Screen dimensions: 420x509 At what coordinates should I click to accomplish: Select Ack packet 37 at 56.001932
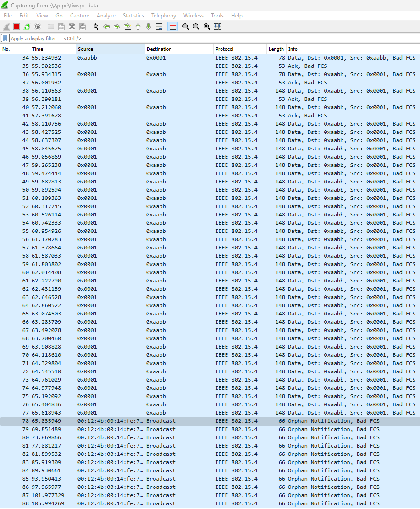coord(210,83)
